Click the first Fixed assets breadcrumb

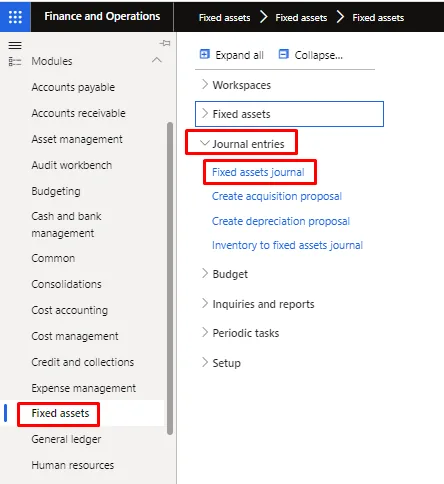point(224,18)
